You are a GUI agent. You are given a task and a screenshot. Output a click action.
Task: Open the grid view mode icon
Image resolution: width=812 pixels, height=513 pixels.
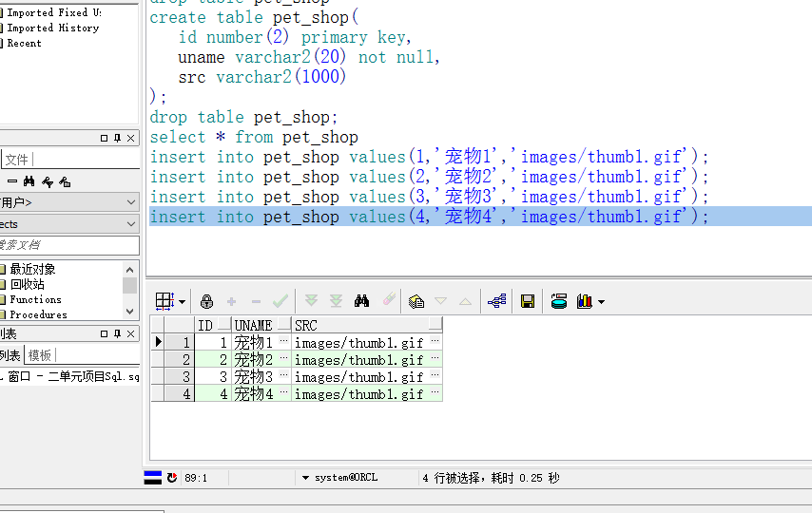pyautogui.click(x=164, y=301)
